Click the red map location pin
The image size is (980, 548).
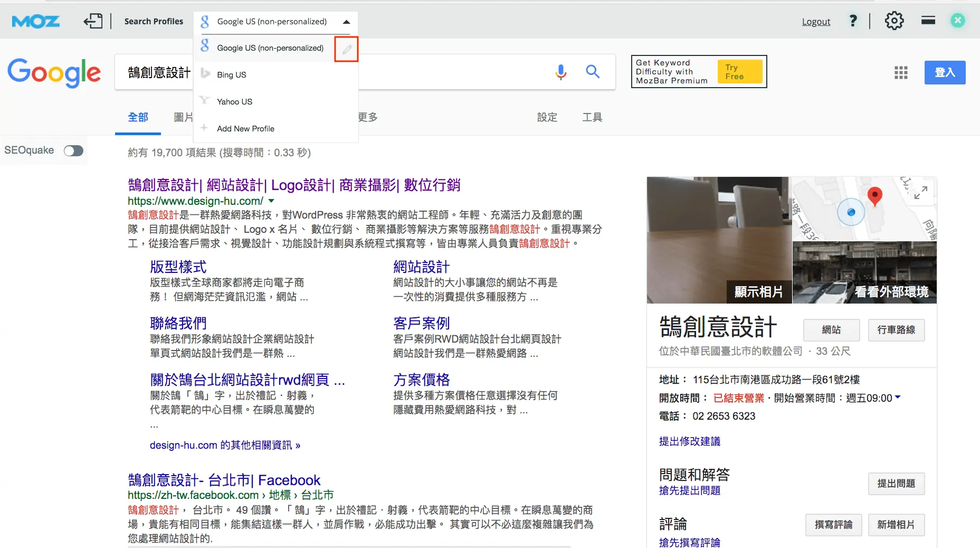click(875, 196)
